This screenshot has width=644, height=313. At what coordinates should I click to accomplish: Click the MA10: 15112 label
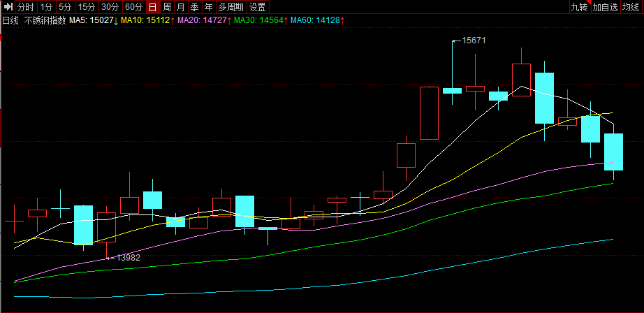[x=145, y=20]
